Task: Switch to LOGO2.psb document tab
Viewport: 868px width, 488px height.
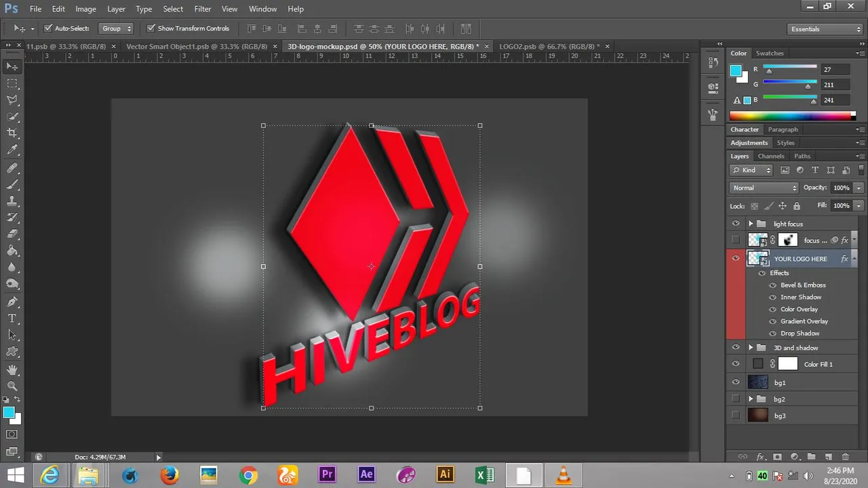Action: (x=549, y=46)
